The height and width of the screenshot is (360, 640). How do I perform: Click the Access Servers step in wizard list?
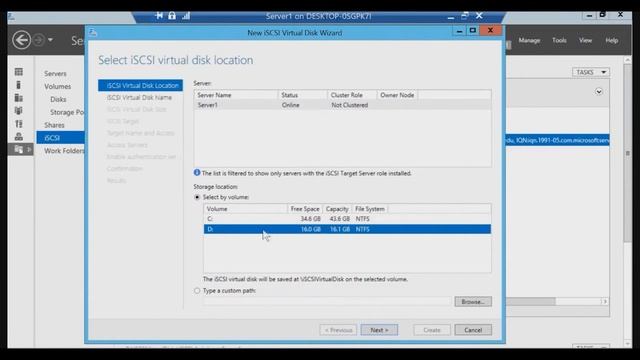click(x=127, y=145)
